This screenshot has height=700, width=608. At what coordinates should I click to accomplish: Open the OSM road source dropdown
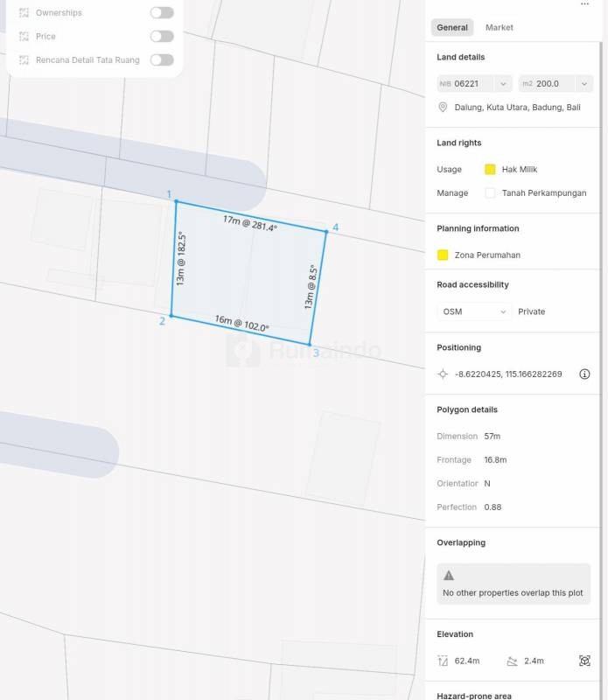click(x=474, y=311)
